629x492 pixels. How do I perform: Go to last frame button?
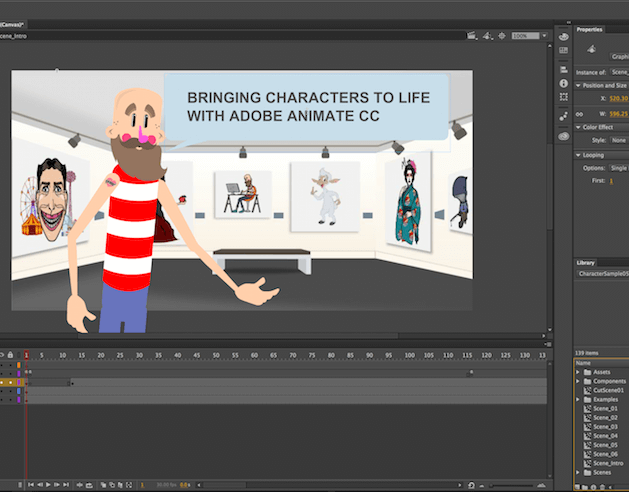pos(66,485)
